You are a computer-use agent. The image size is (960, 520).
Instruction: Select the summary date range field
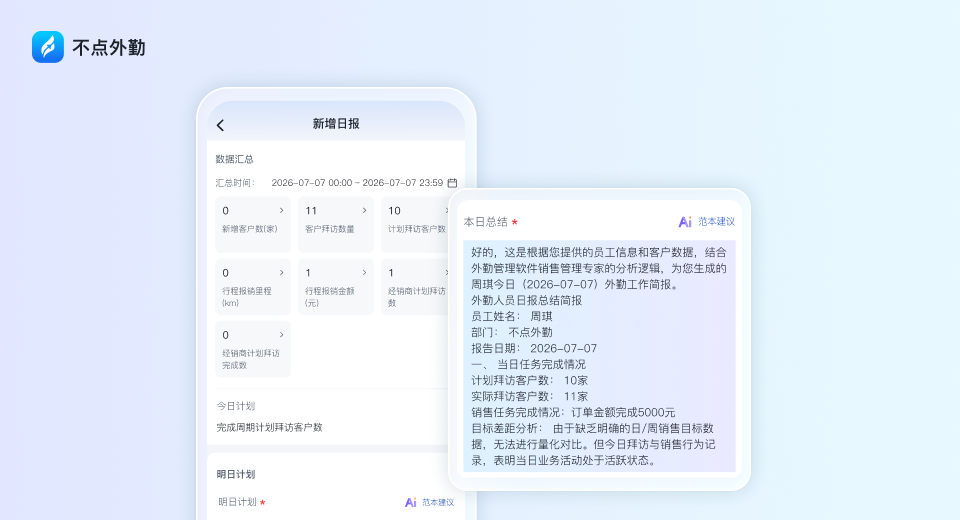coord(357,183)
